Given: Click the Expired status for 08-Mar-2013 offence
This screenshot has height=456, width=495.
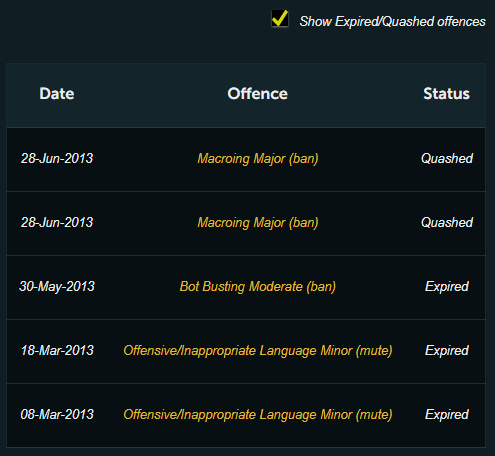Looking at the screenshot, I should tap(447, 415).
